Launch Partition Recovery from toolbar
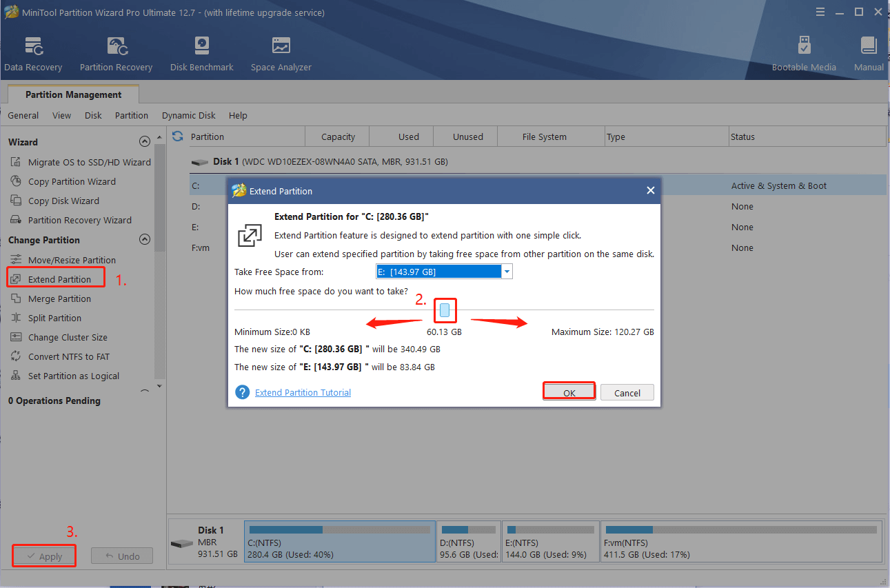Image resolution: width=890 pixels, height=588 pixels. (116, 54)
